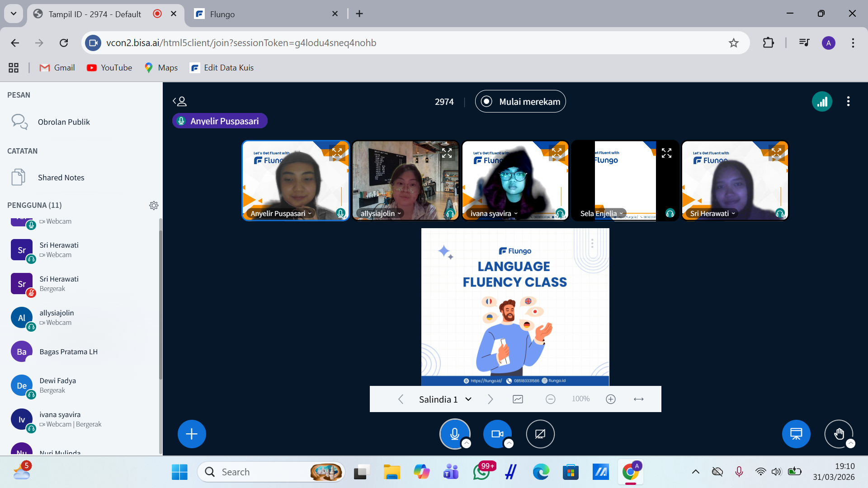Fit the slide to width
Image resolution: width=868 pixels, height=488 pixels.
(638, 399)
